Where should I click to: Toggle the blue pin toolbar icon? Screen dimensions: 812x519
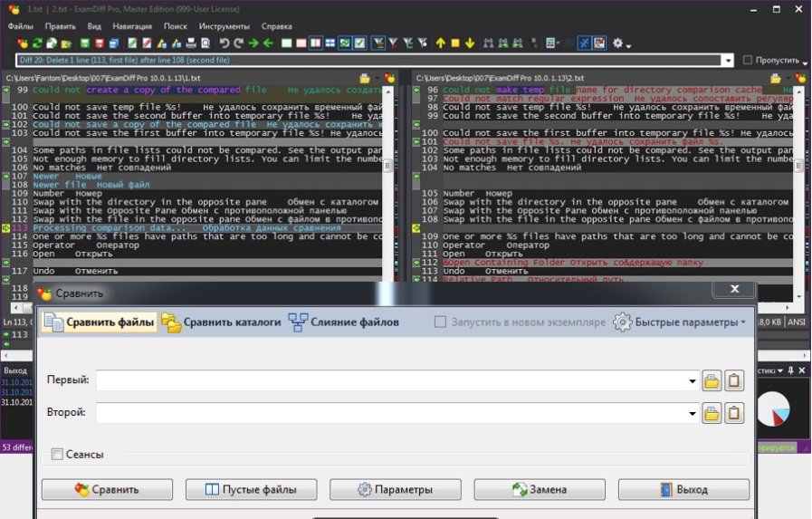584,43
